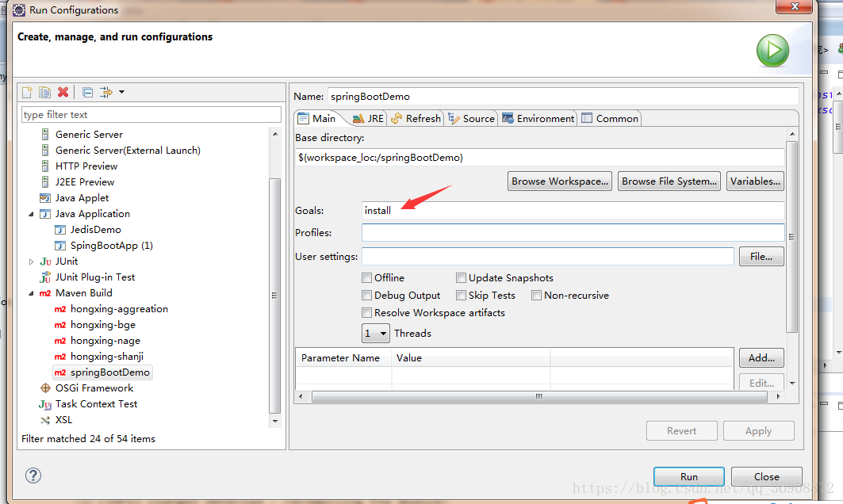843x504 pixels.
Task: Click the help question mark icon
Action: tap(33, 475)
